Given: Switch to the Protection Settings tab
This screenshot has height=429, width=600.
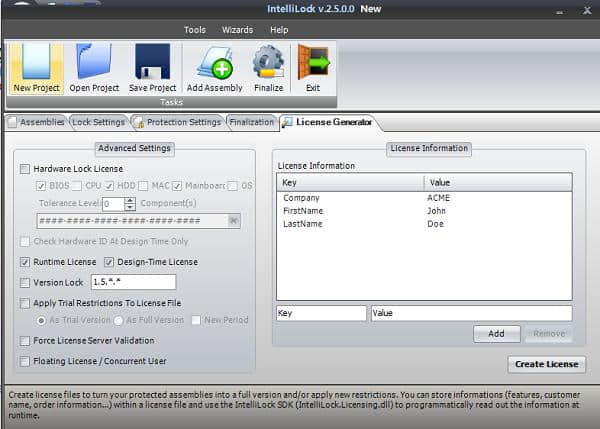Looking at the screenshot, I should [x=178, y=122].
